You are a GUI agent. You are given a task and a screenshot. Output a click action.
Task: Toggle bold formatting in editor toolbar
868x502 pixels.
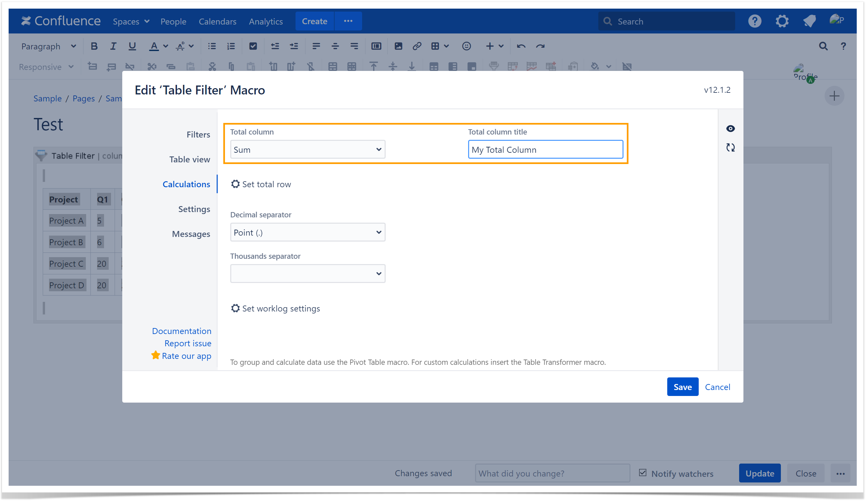94,46
